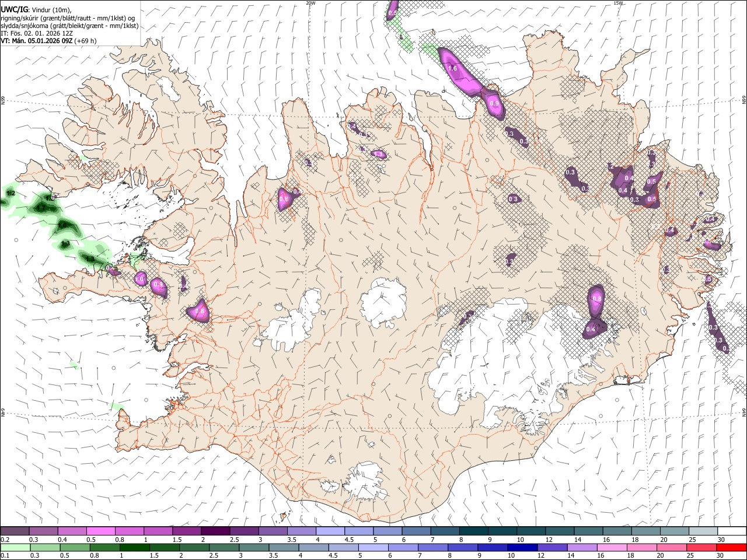
Task: Click the '(+69 h)' forecast offset text
Action: click(86, 41)
